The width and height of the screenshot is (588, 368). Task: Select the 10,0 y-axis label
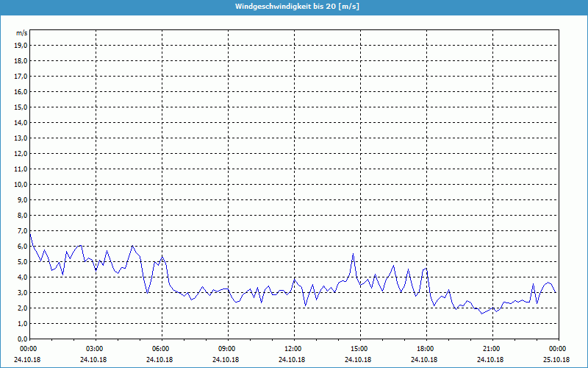tap(21, 184)
